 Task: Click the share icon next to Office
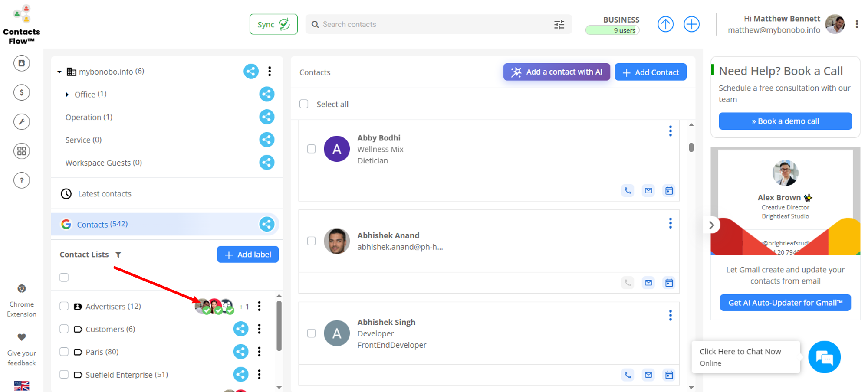click(266, 94)
